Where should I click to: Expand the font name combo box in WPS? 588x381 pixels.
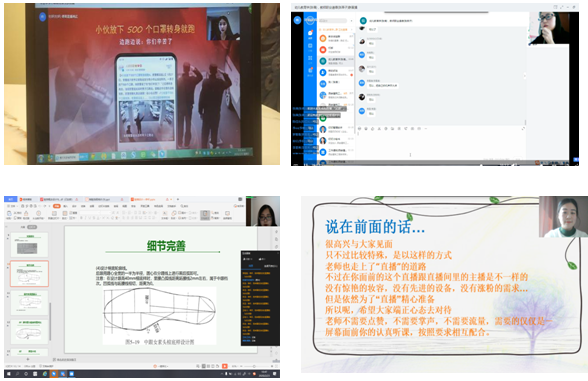point(90,213)
